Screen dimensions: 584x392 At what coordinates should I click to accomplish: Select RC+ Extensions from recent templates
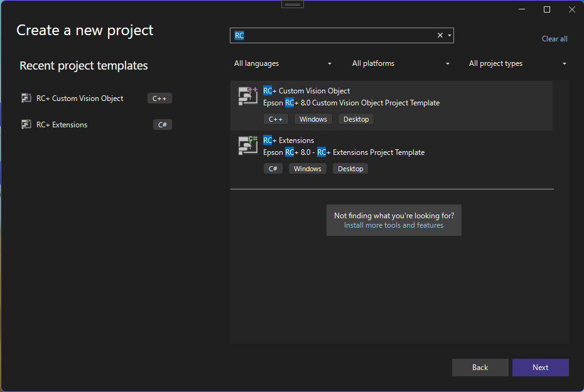pos(62,125)
